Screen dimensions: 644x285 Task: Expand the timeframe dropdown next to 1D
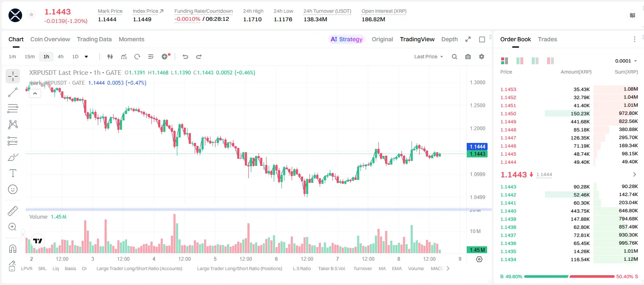click(x=86, y=57)
